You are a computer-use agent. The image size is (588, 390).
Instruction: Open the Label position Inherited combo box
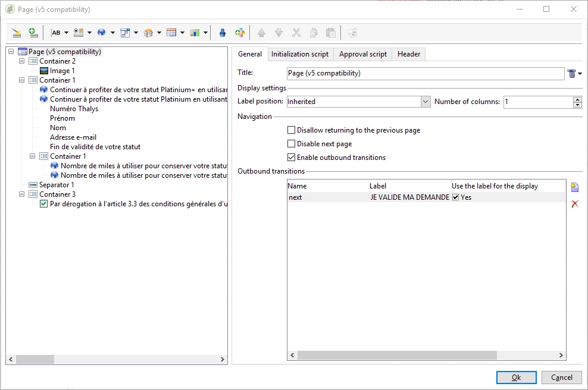(x=358, y=102)
